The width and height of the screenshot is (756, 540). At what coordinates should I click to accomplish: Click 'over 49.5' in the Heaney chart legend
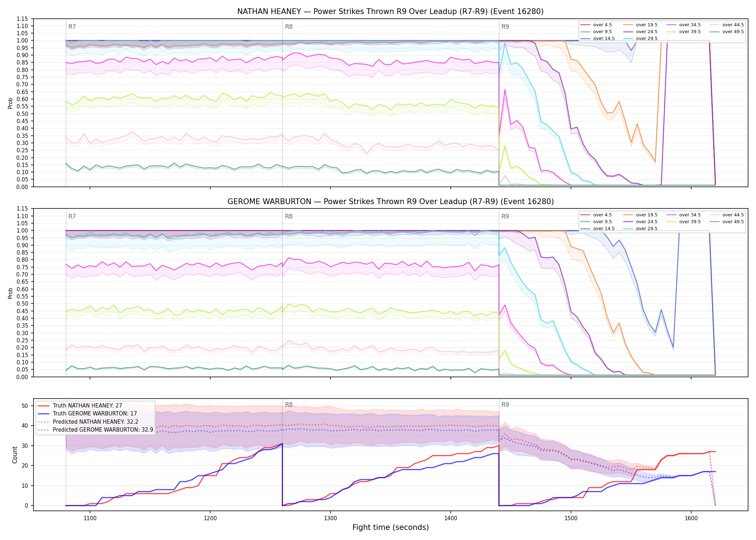click(x=733, y=32)
